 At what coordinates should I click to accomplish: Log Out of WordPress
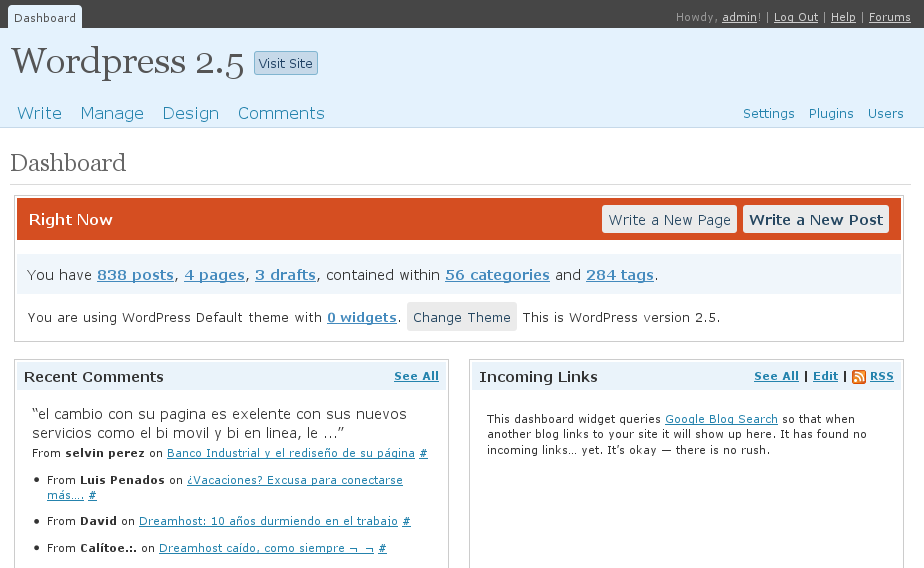click(796, 17)
